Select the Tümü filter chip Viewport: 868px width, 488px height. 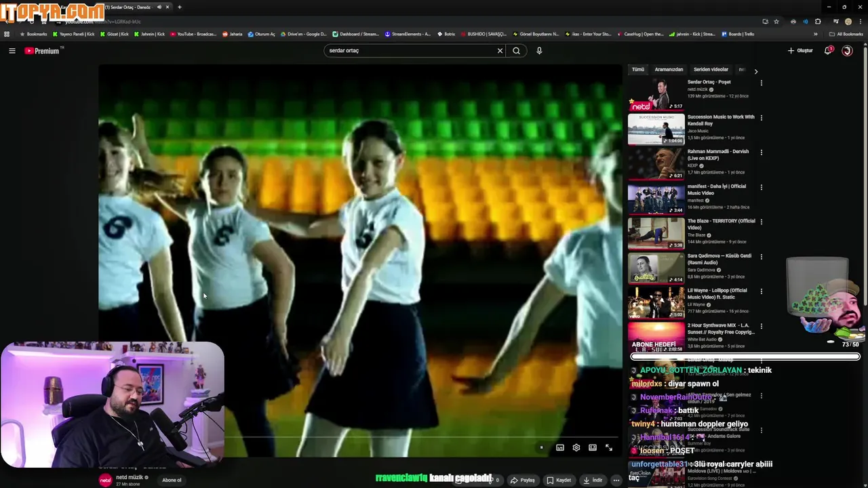point(638,70)
